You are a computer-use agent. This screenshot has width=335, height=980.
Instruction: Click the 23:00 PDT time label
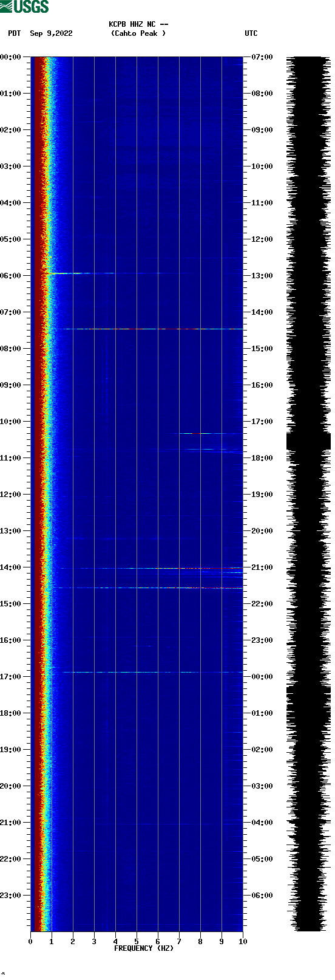10,896
